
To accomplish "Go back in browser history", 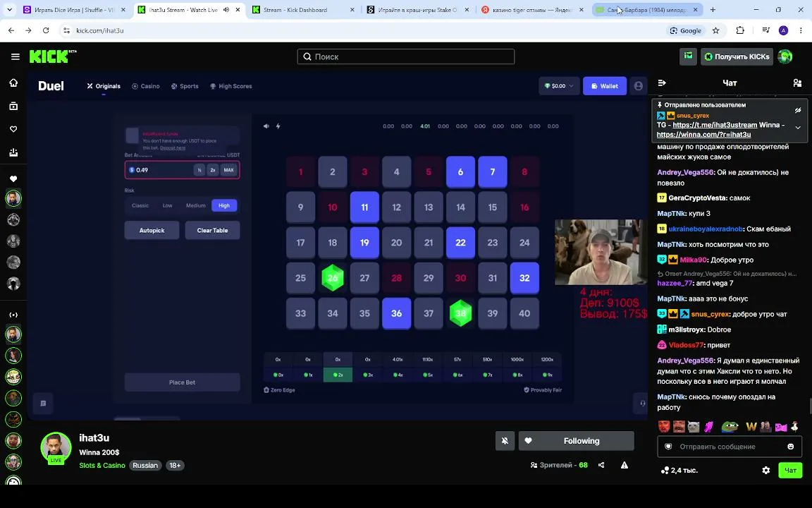I will click(x=11, y=30).
